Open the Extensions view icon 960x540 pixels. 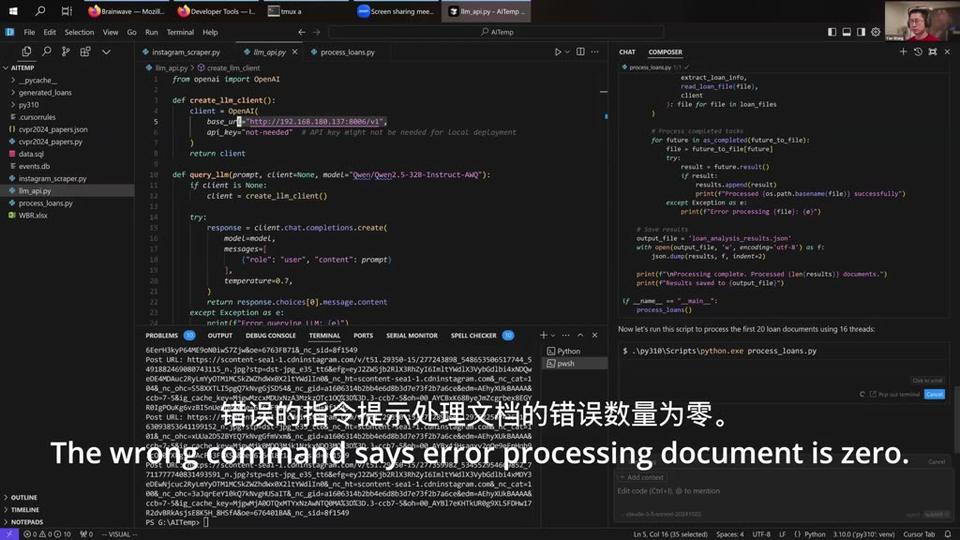click(85, 52)
